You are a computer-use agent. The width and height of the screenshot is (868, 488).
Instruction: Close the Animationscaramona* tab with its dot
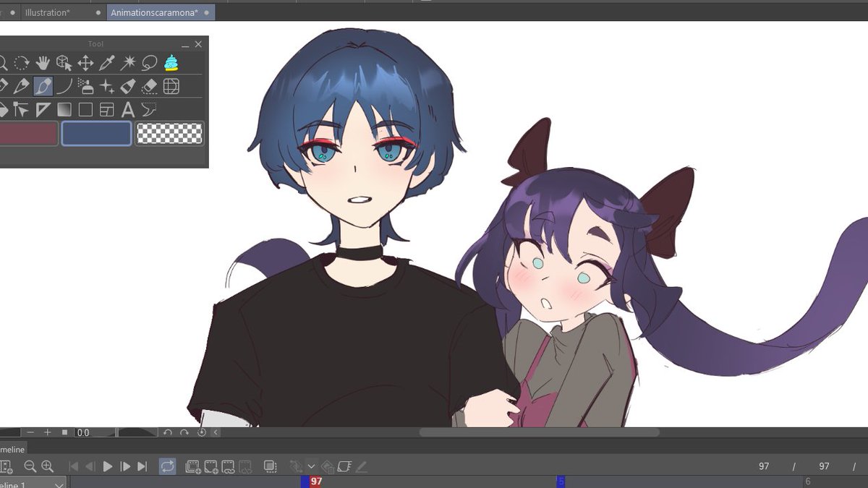point(206,13)
